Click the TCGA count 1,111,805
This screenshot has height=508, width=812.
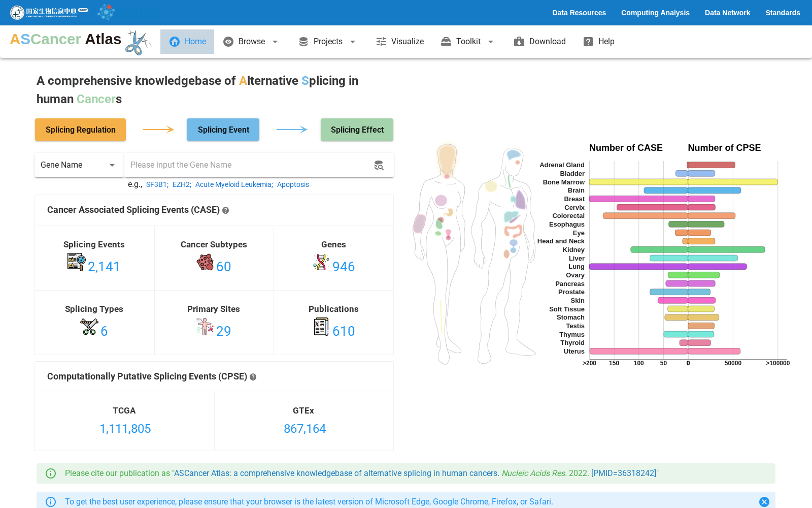pos(125,429)
